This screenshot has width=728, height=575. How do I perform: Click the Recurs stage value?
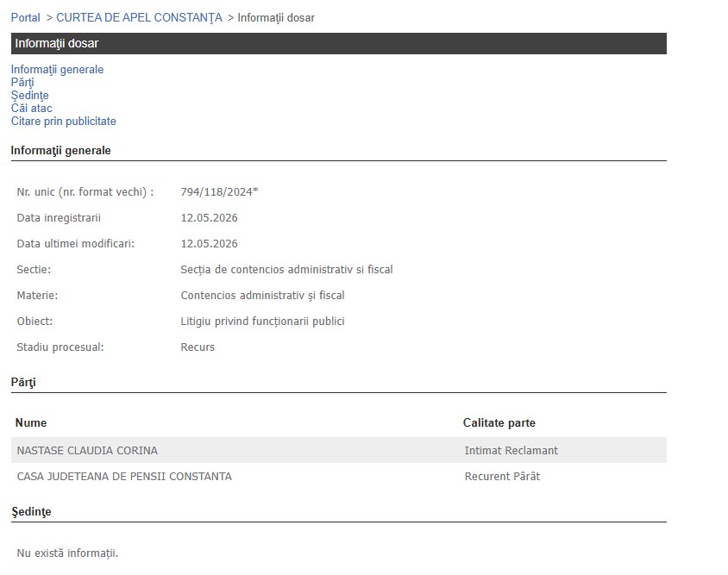198,347
